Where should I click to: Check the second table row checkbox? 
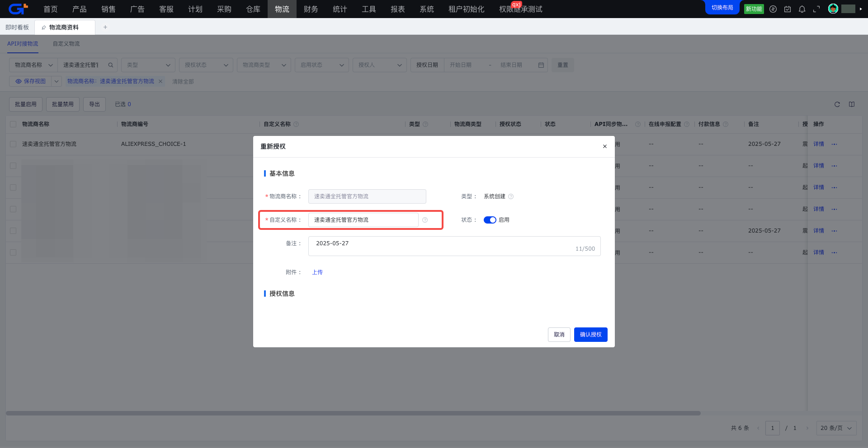tap(13, 166)
